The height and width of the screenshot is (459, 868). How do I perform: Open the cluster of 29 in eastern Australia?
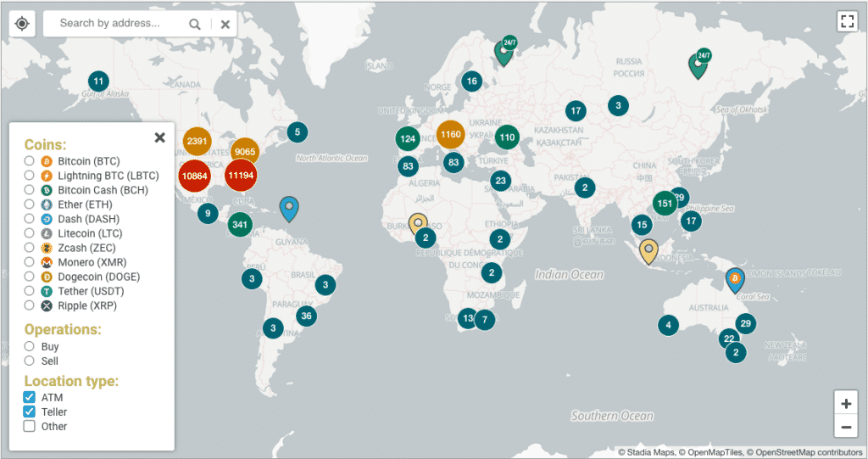click(746, 323)
